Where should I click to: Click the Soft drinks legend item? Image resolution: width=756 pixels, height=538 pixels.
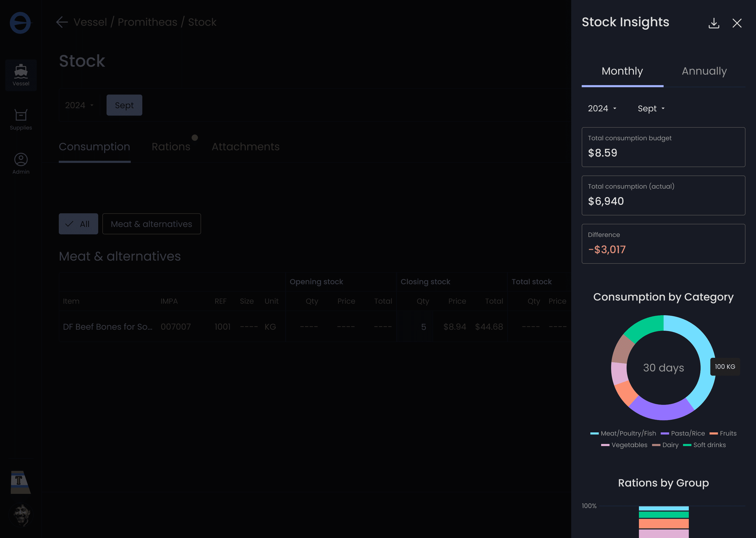tap(704, 445)
